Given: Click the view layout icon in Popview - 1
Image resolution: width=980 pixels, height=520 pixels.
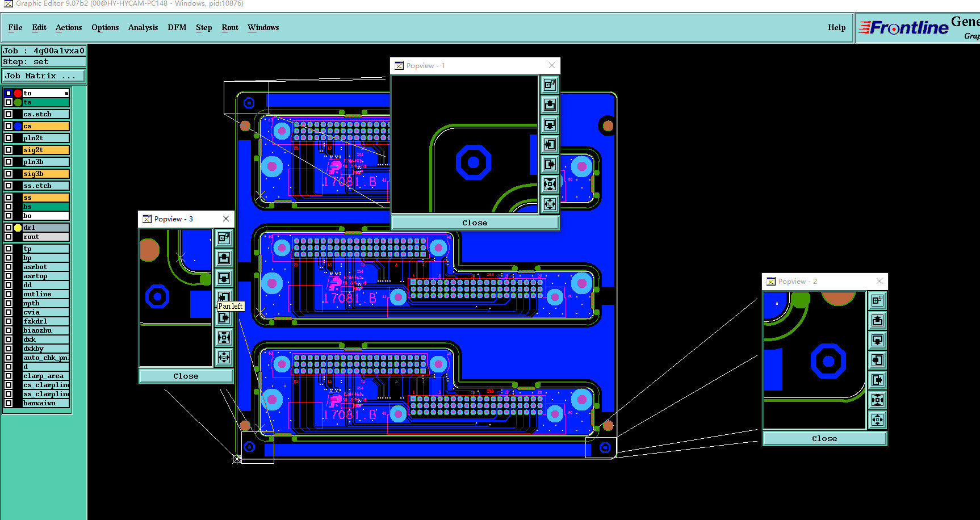Looking at the screenshot, I should pos(550,85).
